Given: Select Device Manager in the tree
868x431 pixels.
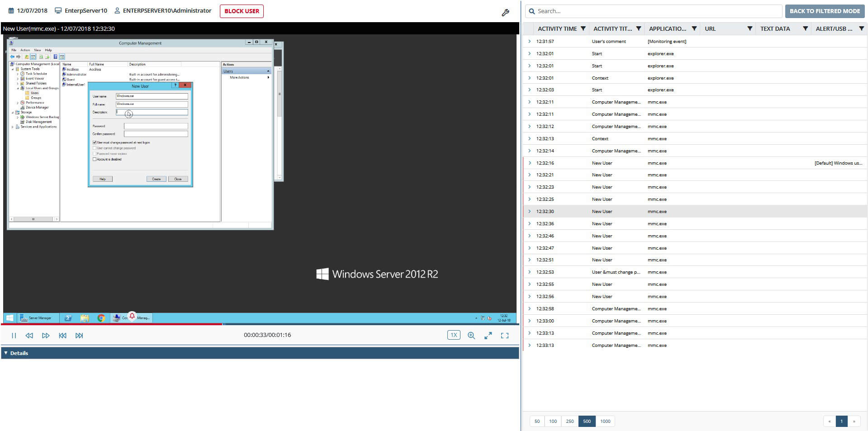Looking at the screenshot, I should (37, 108).
